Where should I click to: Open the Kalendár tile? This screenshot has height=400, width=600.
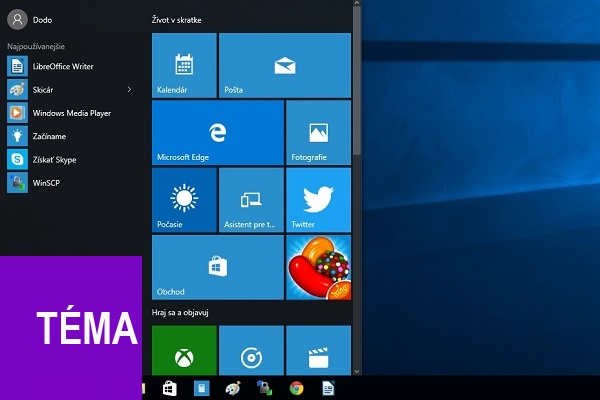coord(184,65)
